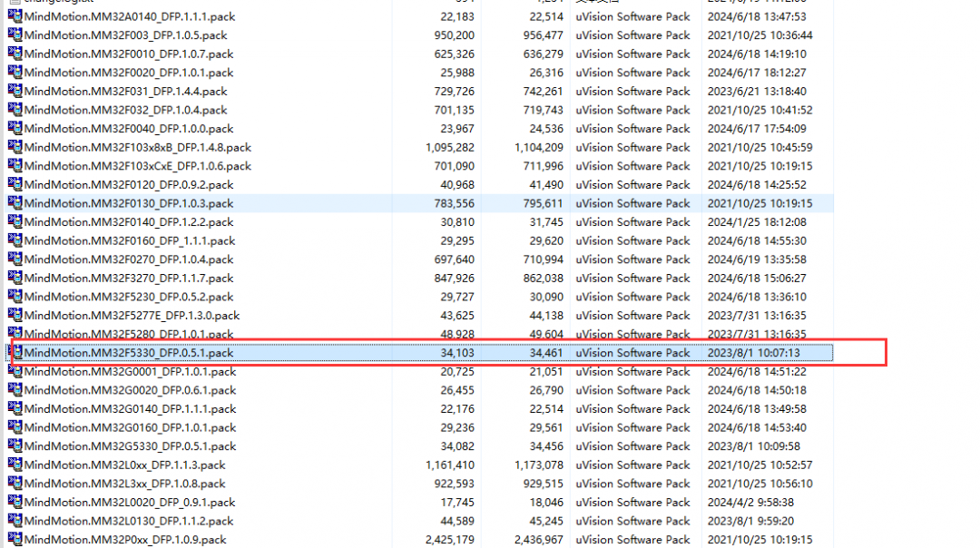Image resolution: width=980 pixels, height=548 pixels.
Task: Select file name MindMotion.MM32L0xx_DFP.1.1.3.pack
Action: pos(125,465)
